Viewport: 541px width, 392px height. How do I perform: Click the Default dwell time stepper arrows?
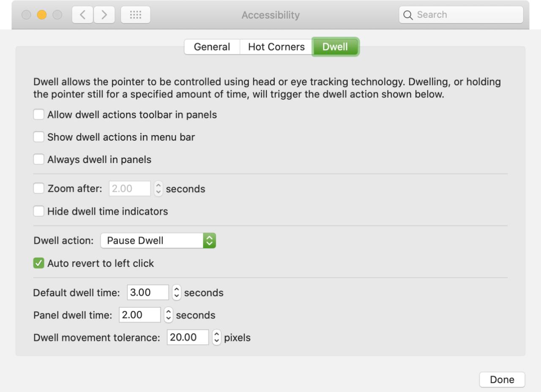pyautogui.click(x=177, y=293)
